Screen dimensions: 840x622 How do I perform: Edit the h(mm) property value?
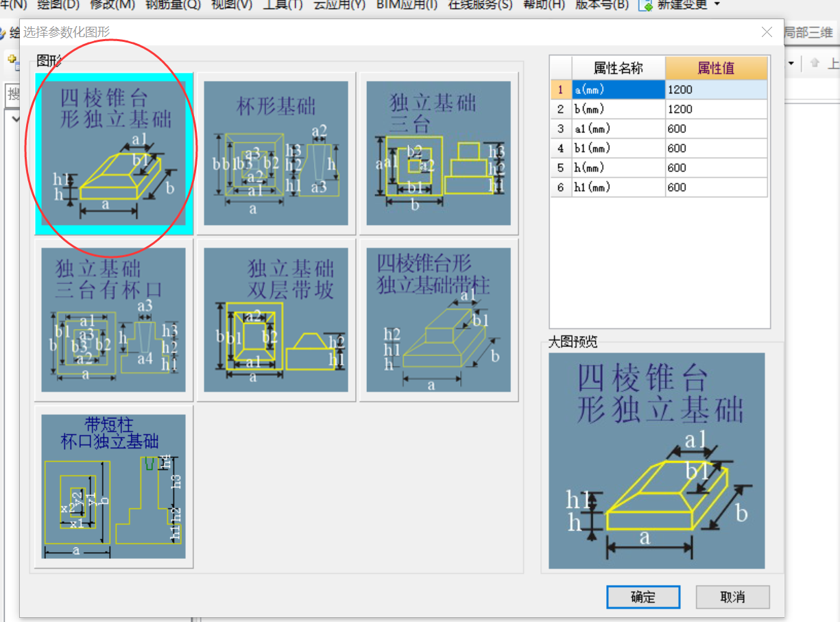coord(717,167)
